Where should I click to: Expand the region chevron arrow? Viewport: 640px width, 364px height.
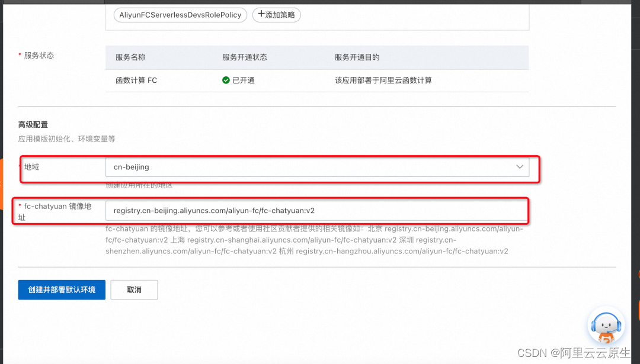coord(520,167)
